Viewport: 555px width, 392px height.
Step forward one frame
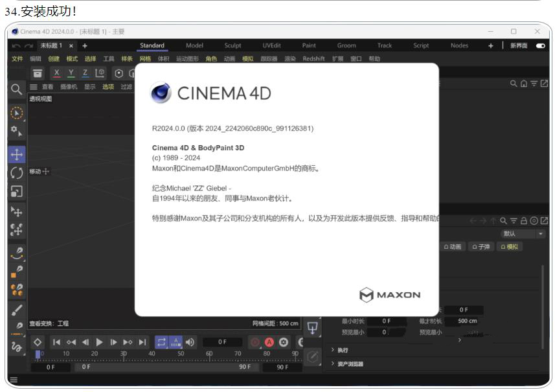[113, 342]
